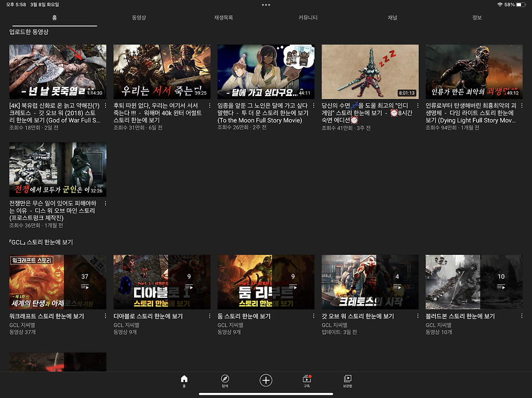This screenshot has height=398, width=532.
Task: Open more options for 둠 playlist
Action: point(313,316)
